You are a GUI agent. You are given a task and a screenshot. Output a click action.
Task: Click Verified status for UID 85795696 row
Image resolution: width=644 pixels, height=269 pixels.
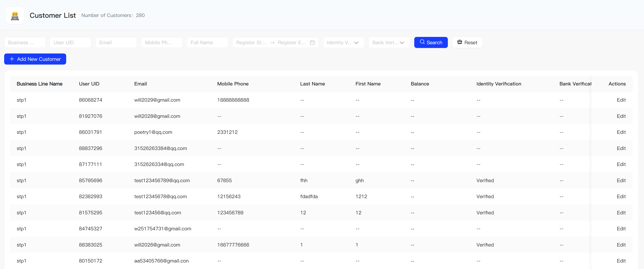[485, 181]
